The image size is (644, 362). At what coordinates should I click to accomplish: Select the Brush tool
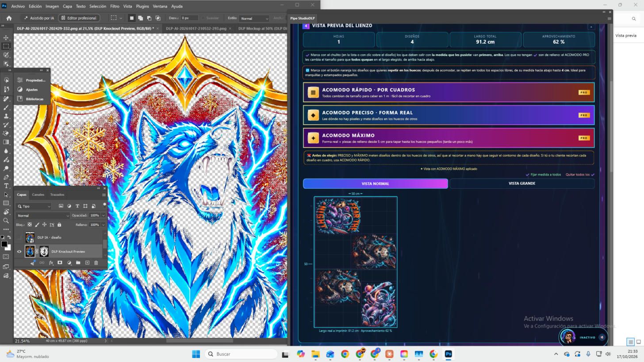click(x=6, y=107)
